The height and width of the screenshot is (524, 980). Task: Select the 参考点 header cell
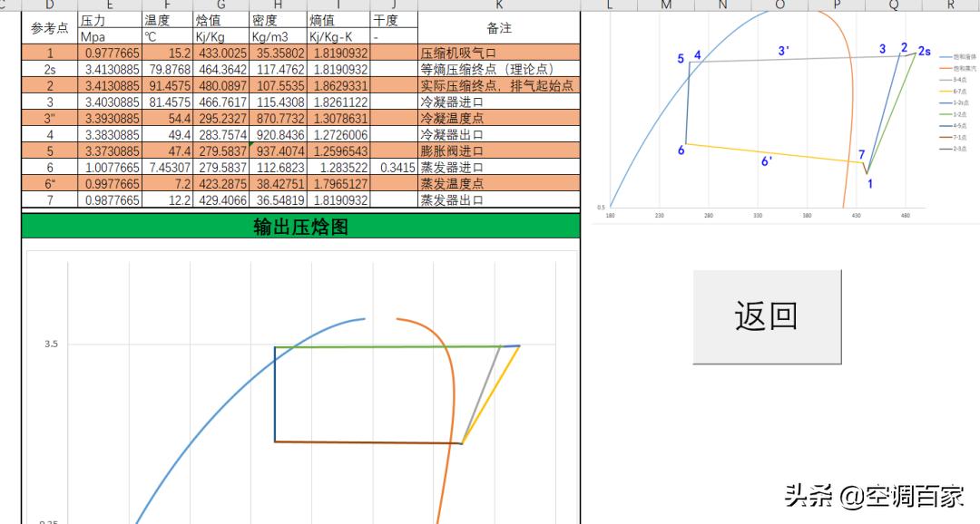(x=50, y=28)
